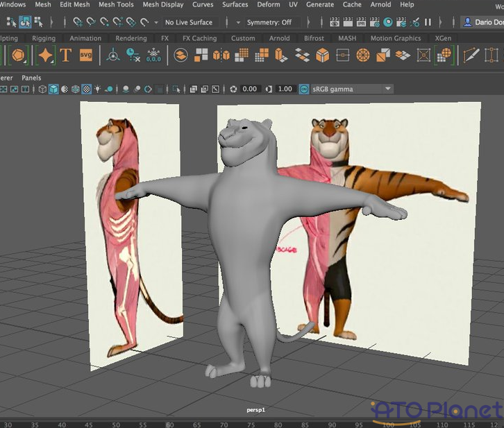The width and height of the screenshot is (504, 428).
Task: Click center pivot shelf icon
Action: (113, 55)
